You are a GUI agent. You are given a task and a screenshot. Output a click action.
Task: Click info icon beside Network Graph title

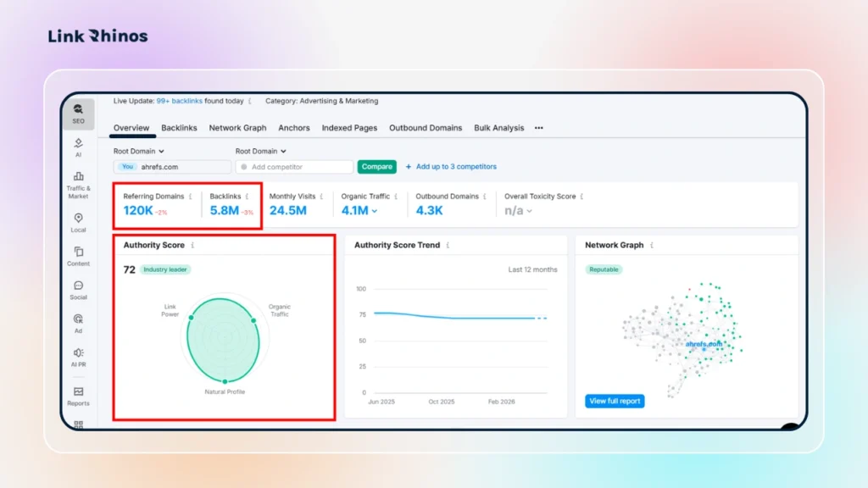click(x=652, y=245)
